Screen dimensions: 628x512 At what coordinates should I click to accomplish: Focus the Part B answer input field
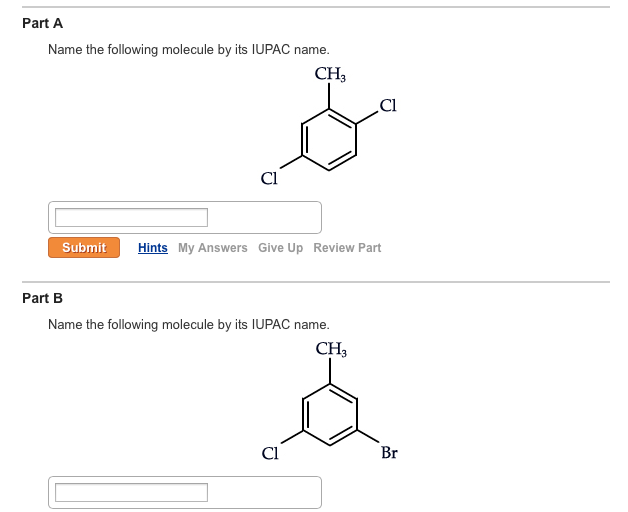[131, 492]
